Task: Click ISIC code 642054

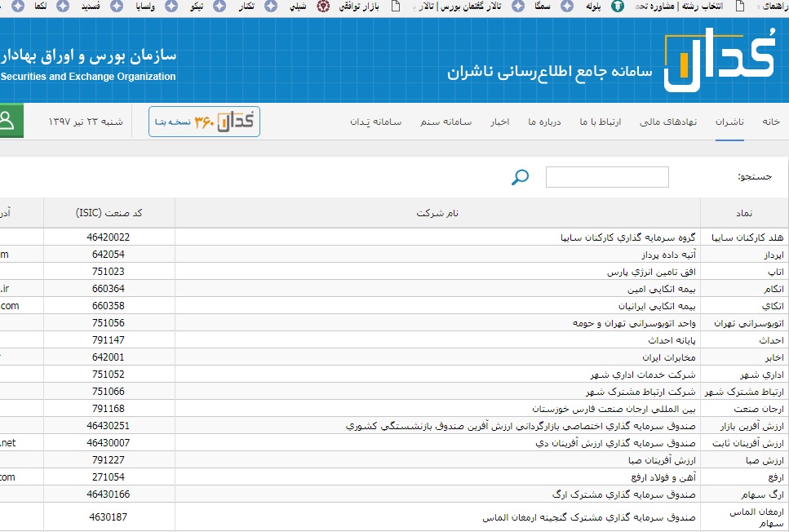Action: click(109, 255)
